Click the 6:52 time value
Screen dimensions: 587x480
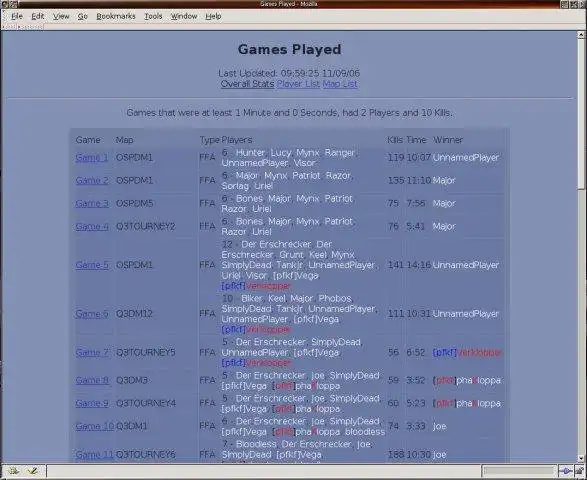tap(416, 352)
